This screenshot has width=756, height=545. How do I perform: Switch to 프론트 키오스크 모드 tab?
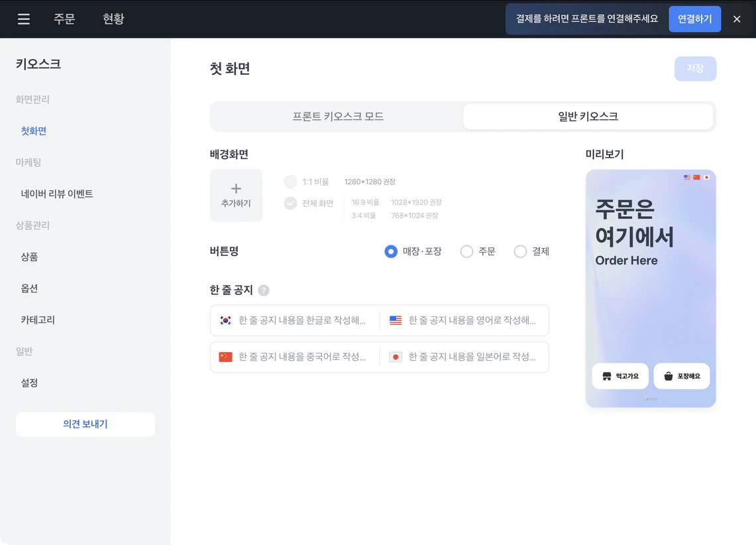coord(337,116)
